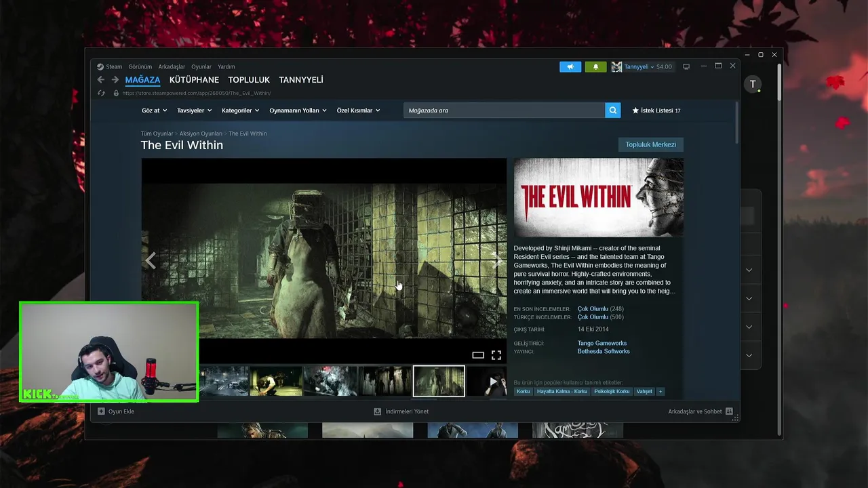Image resolution: width=868 pixels, height=488 pixels.
Task: Switch the media viewer to theater mode
Action: click(478, 355)
